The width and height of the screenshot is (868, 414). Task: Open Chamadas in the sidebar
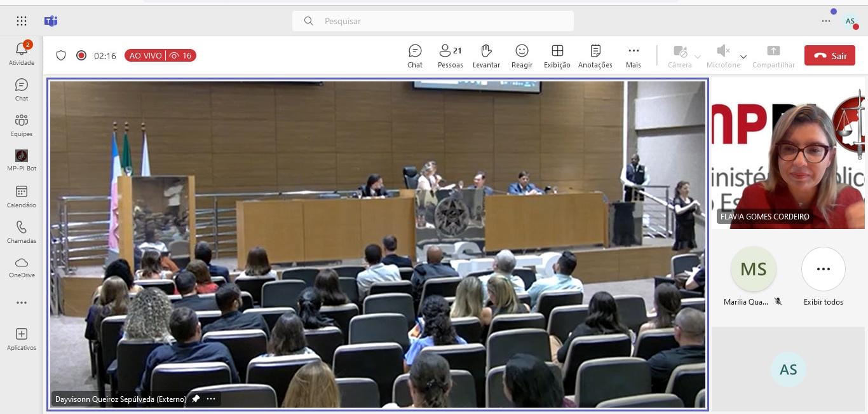pyautogui.click(x=22, y=232)
